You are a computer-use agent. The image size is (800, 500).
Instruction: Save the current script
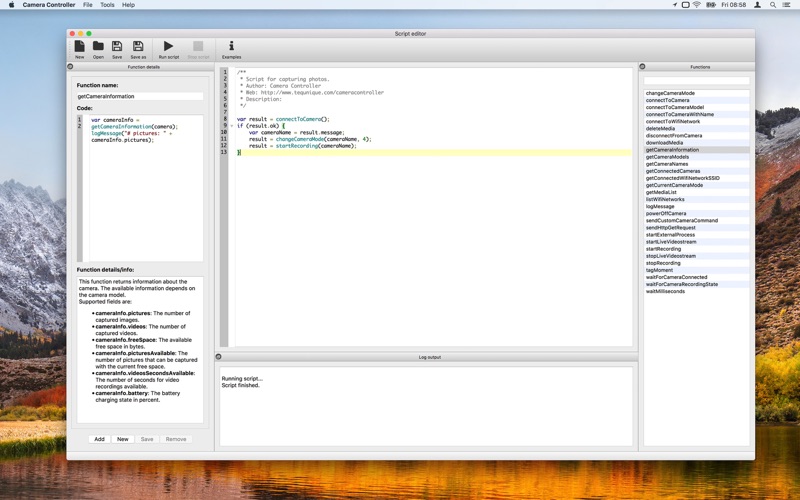(117, 49)
